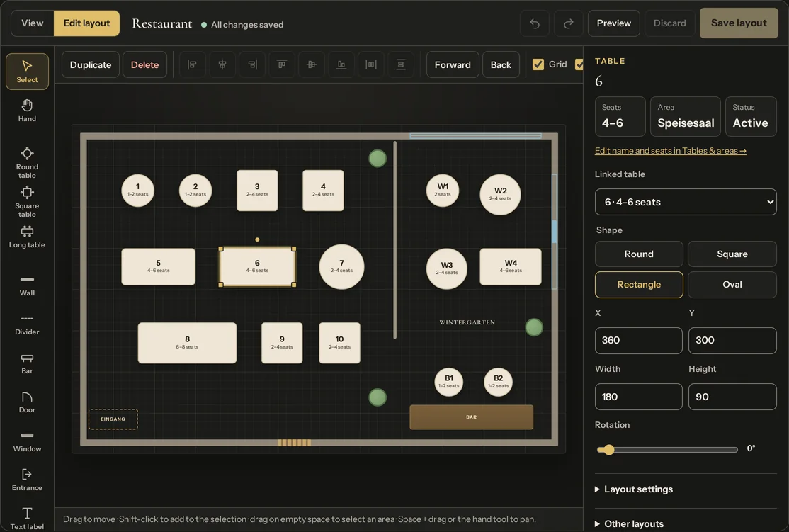Pick the Entrance tool

pos(27,480)
